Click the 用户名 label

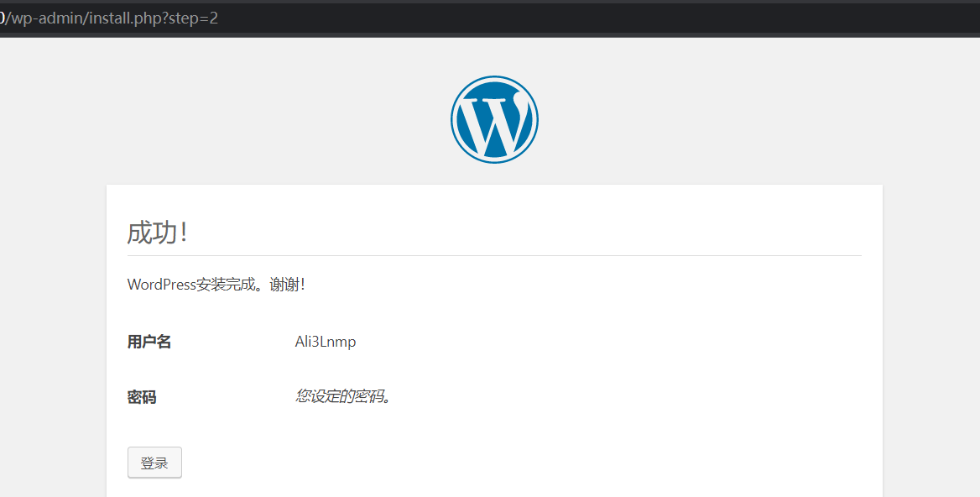(x=149, y=342)
